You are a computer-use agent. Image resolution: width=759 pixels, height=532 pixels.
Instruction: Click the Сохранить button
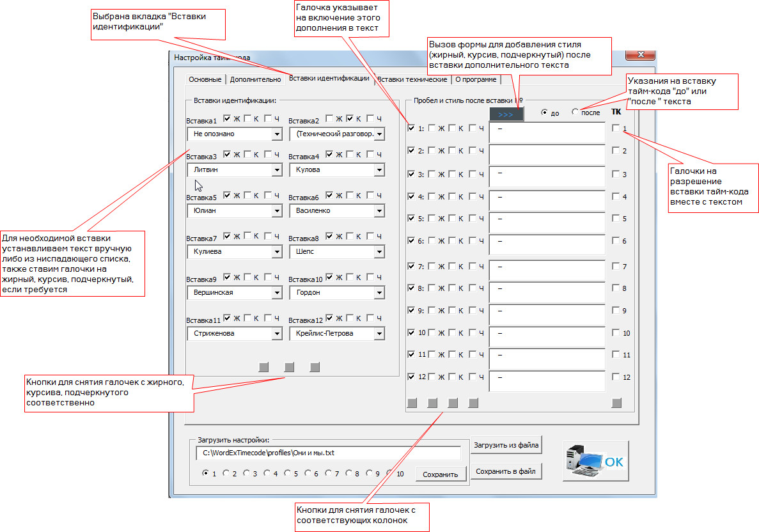pyautogui.click(x=441, y=474)
